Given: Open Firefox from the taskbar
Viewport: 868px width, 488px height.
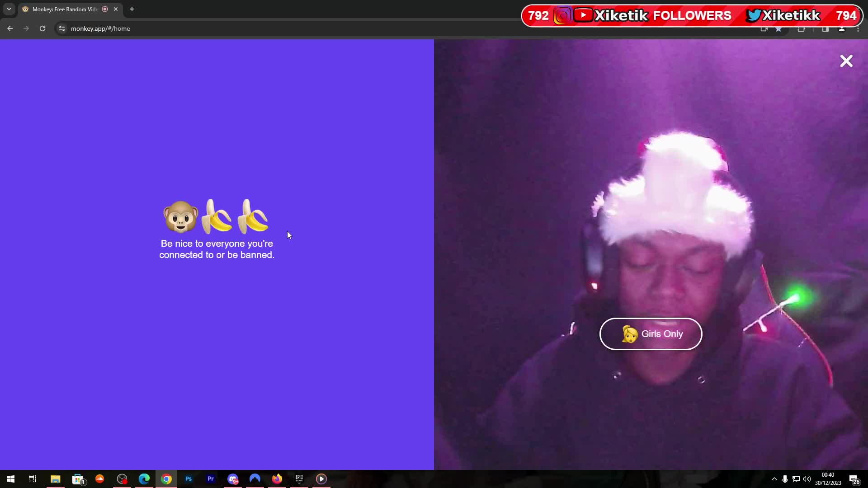Looking at the screenshot, I should click(x=277, y=479).
